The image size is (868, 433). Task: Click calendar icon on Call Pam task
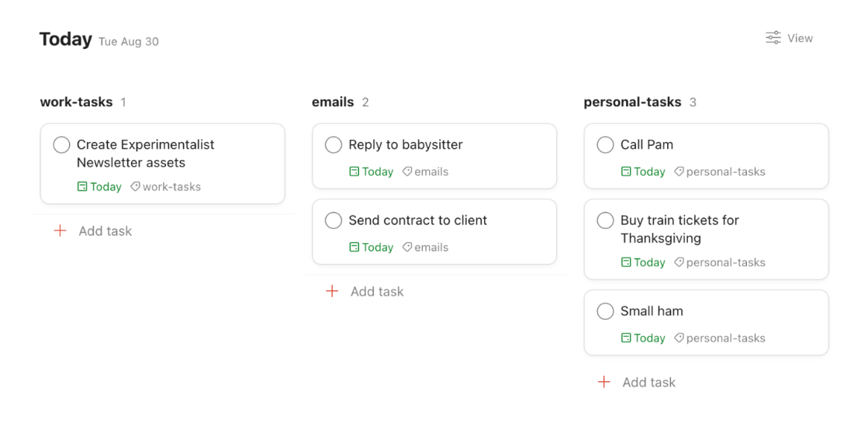click(x=626, y=171)
